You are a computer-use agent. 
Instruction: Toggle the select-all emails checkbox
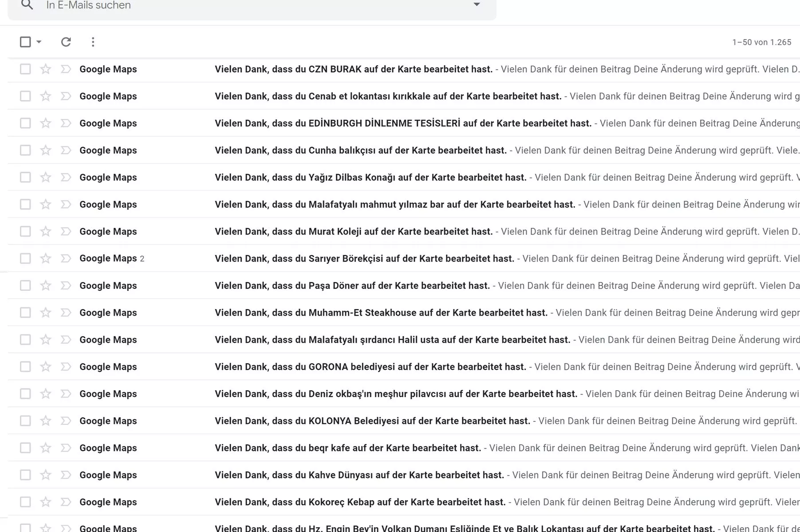(x=25, y=42)
